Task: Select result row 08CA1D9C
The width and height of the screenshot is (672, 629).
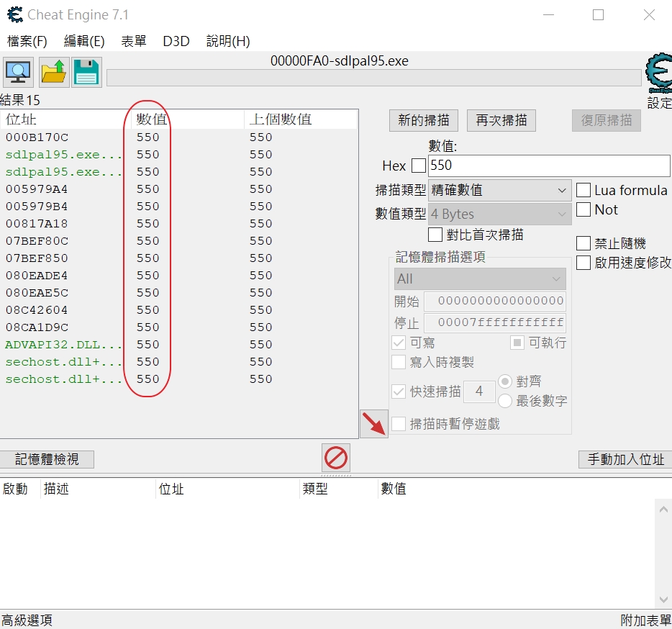Action: point(178,327)
